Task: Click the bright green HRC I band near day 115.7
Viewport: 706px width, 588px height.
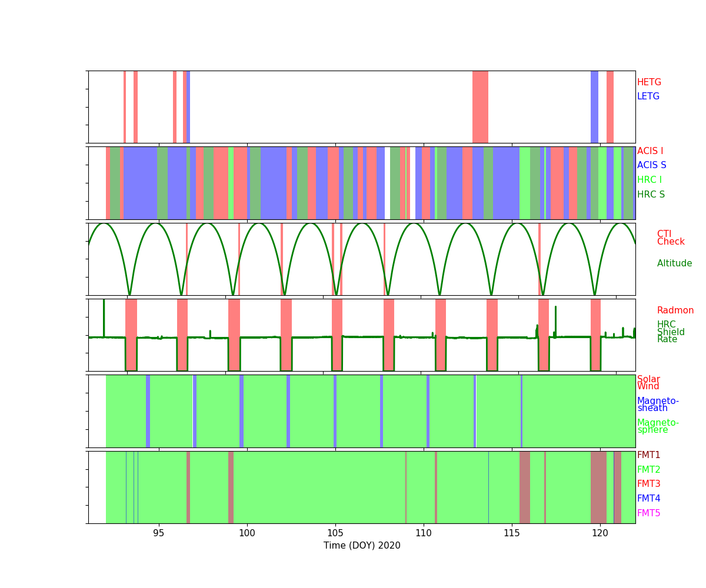Action: point(525,183)
